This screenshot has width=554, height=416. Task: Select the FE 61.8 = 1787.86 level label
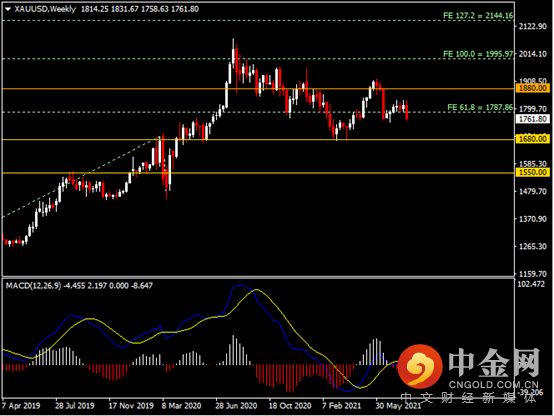coord(480,107)
